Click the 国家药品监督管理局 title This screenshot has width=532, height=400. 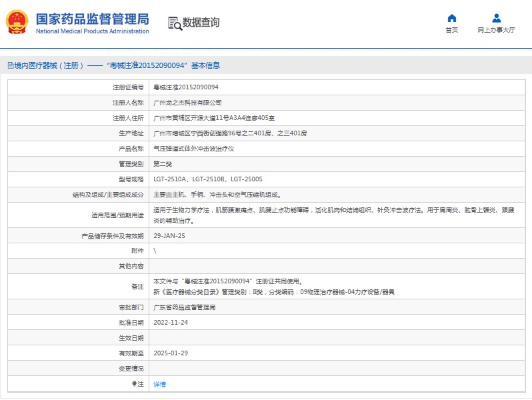[92, 19]
